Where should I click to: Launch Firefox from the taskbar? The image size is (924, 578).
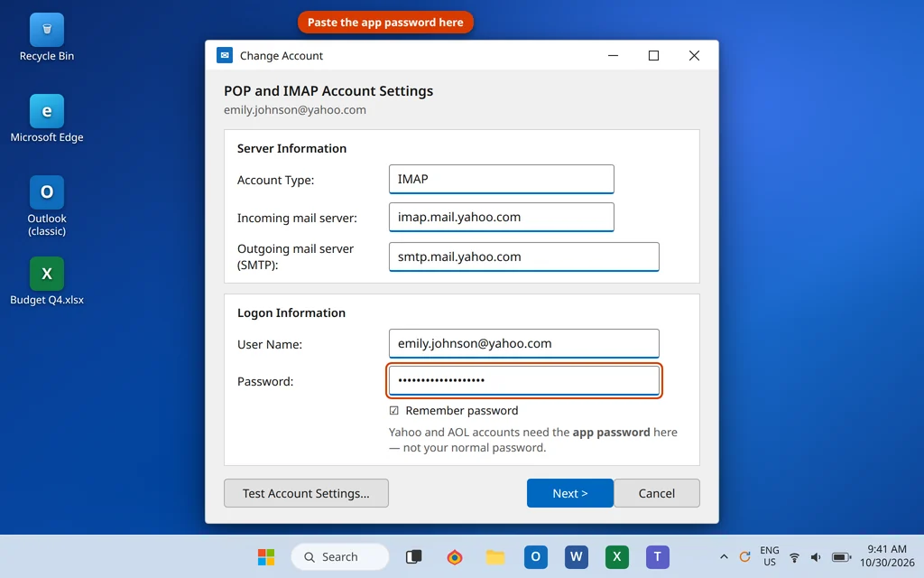[x=455, y=556]
